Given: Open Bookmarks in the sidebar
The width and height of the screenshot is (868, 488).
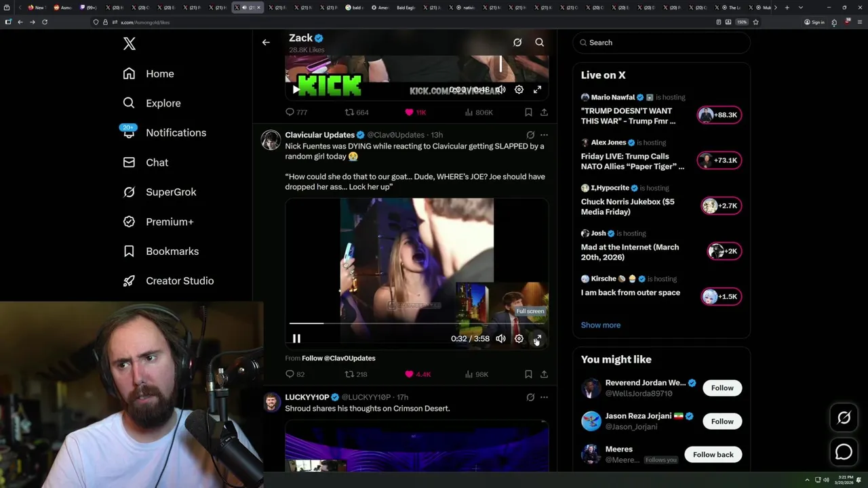Looking at the screenshot, I should click(161, 251).
